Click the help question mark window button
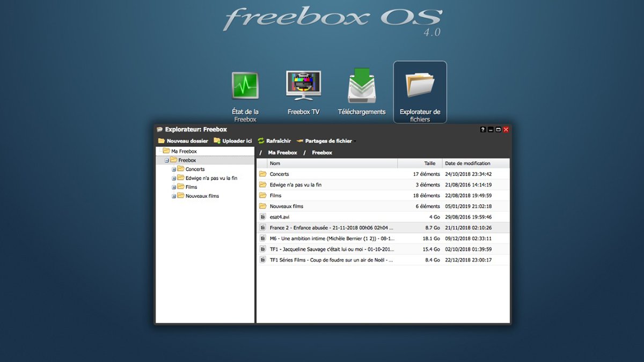The height and width of the screenshot is (362, 644). pos(482,130)
